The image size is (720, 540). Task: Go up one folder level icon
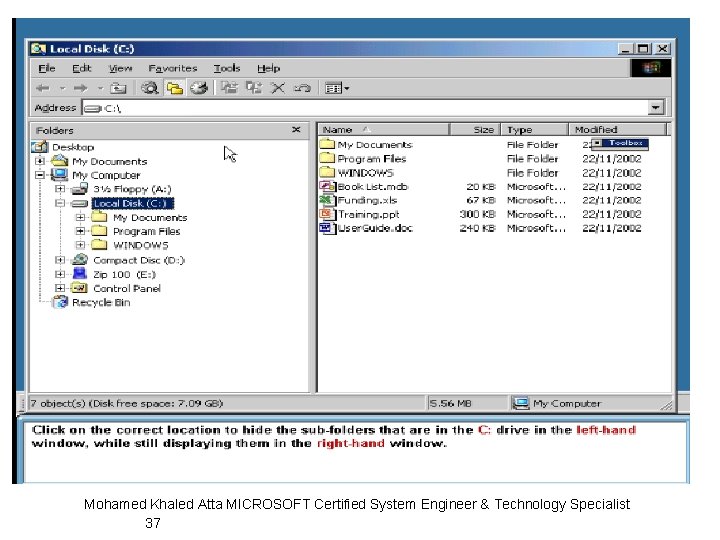118,88
